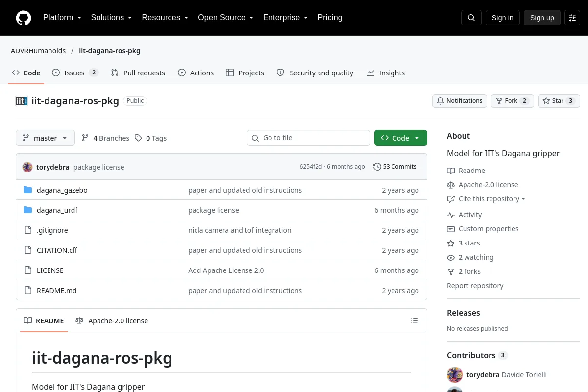Open the Releases heading link
Screen dimensions: 588x392
click(x=464, y=313)
